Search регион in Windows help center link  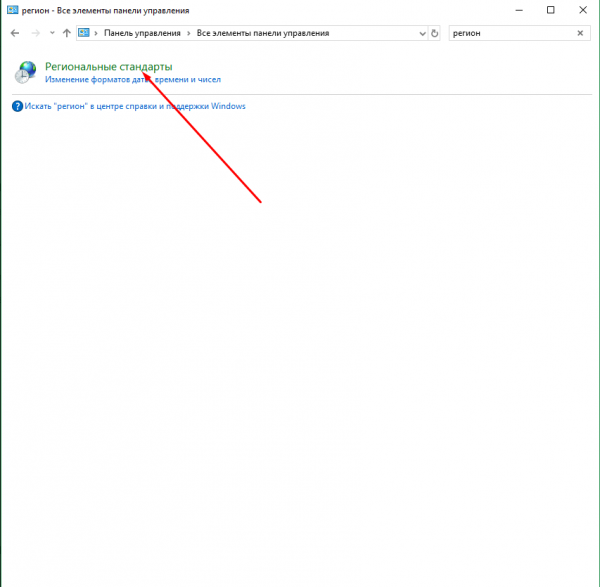tap(135, 106)
